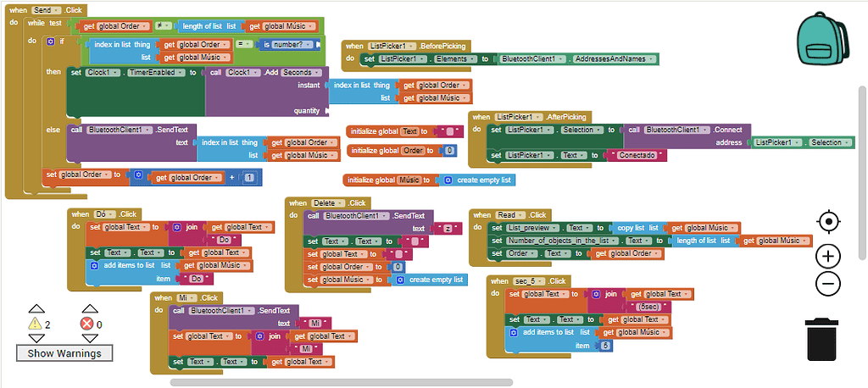868x388 pixels.
Task: Open the AddressesAndNames property dropdown
Action: 614,58
